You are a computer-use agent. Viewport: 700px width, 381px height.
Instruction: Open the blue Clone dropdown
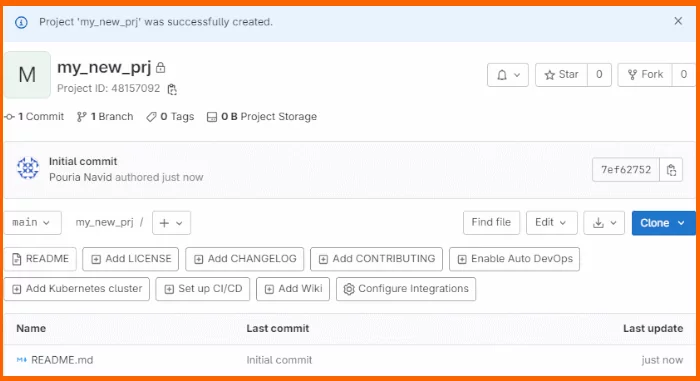[663, 223]
